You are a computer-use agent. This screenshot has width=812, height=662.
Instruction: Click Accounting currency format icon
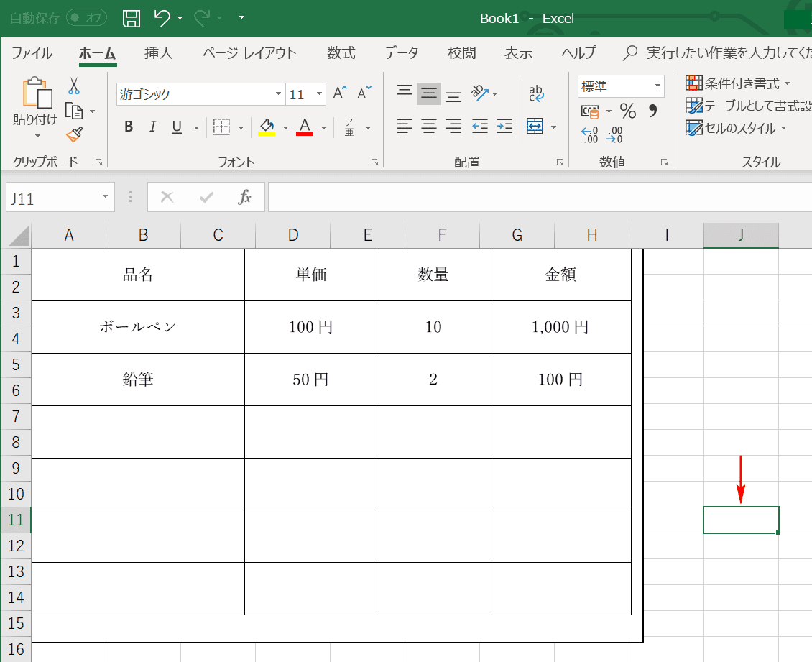(x=590, y=111)
